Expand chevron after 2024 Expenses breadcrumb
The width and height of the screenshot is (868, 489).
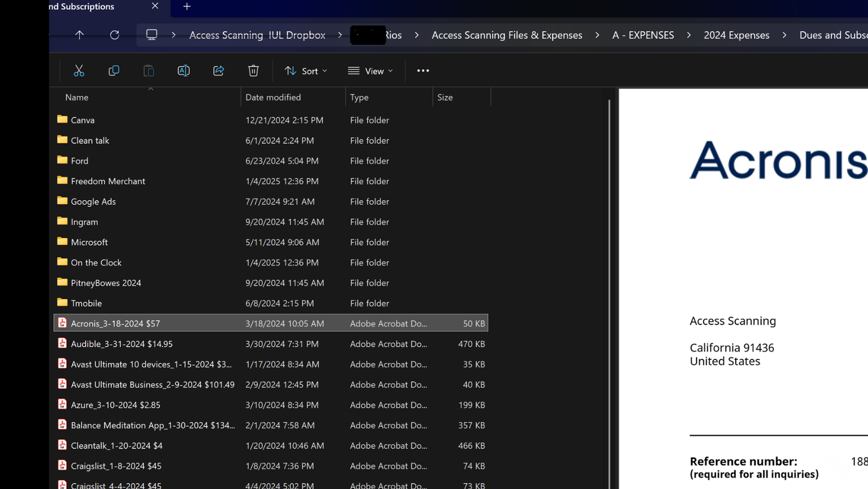pyautogui.click(x=784, y=35)
